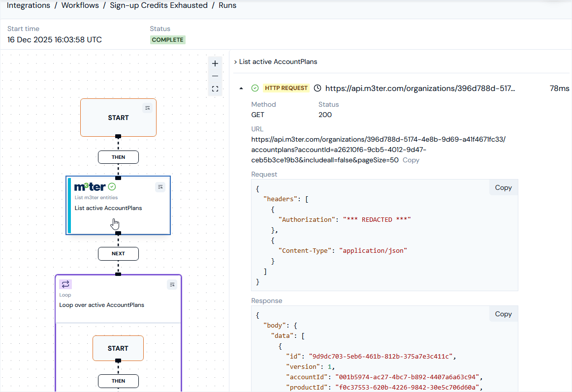This screenshot has height=392, width=572.
Task: Select the START node inside the loop
Action: click(x=118, y=348)
